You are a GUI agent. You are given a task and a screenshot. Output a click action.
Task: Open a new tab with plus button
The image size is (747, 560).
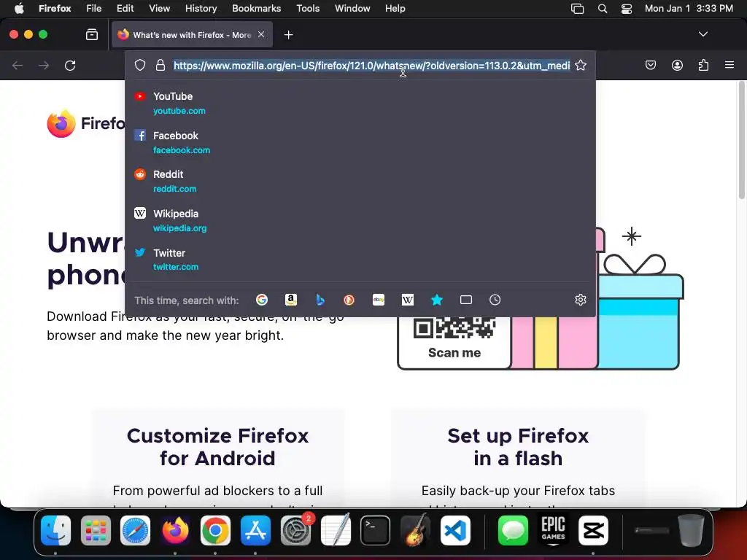click(288, 35)
